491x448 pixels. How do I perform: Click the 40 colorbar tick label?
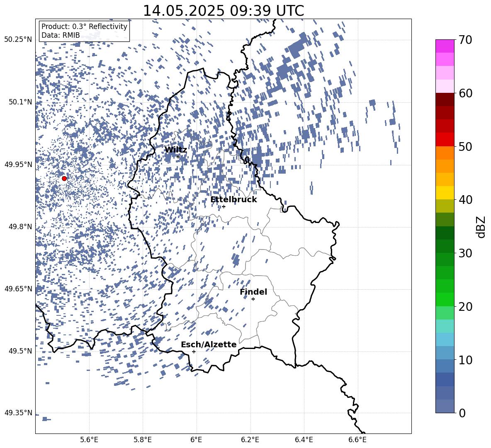tap(465, 200)
